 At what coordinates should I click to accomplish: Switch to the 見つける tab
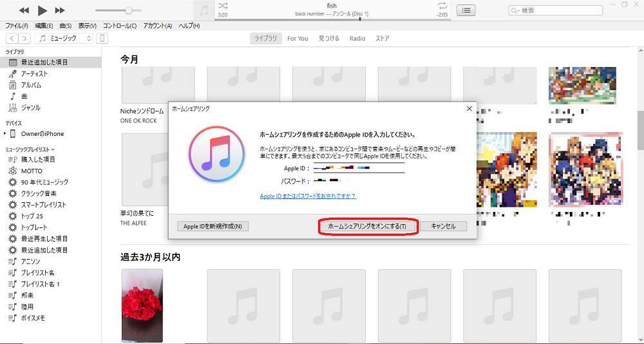coord(329,38)
